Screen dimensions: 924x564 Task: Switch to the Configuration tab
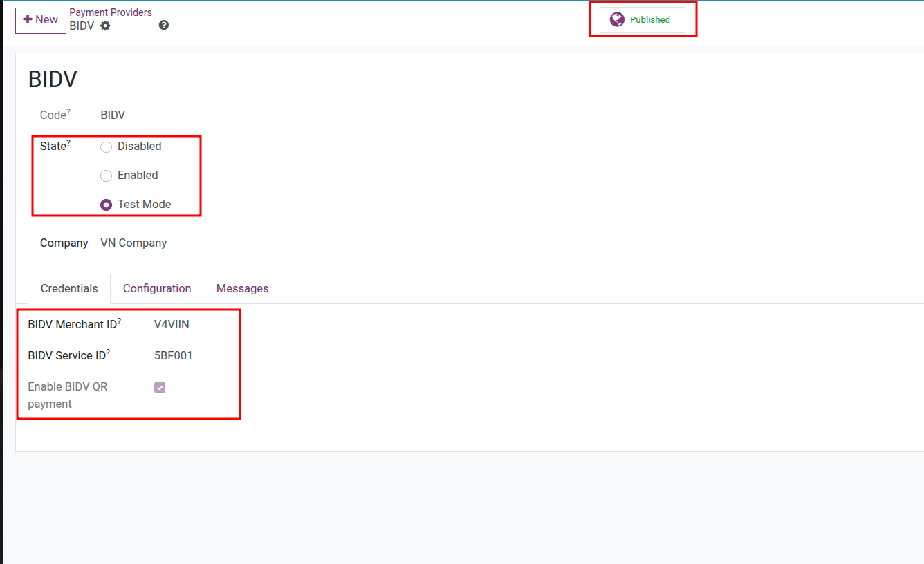click(x=156, y=288)
